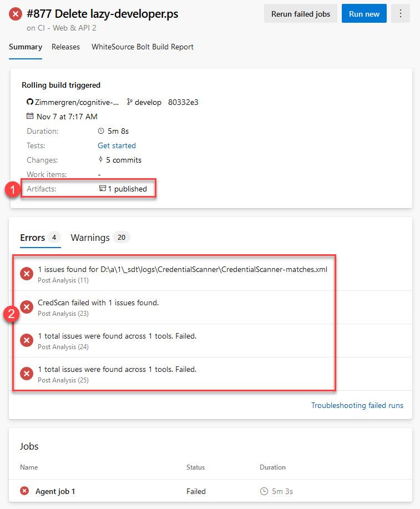Open the more actions vertical ellipsis menu
Viewport: 420px width, 509px height.
pos(400,14)
